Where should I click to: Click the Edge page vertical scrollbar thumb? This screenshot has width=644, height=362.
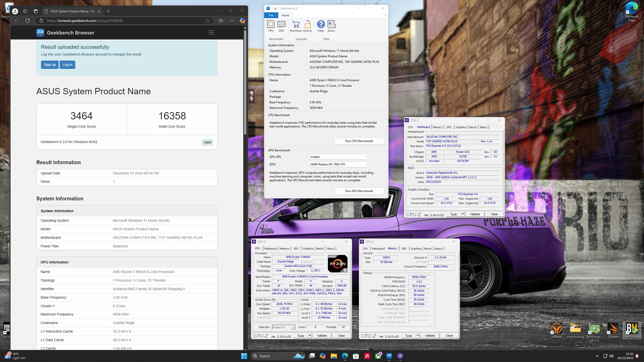(x=245, y=82)
